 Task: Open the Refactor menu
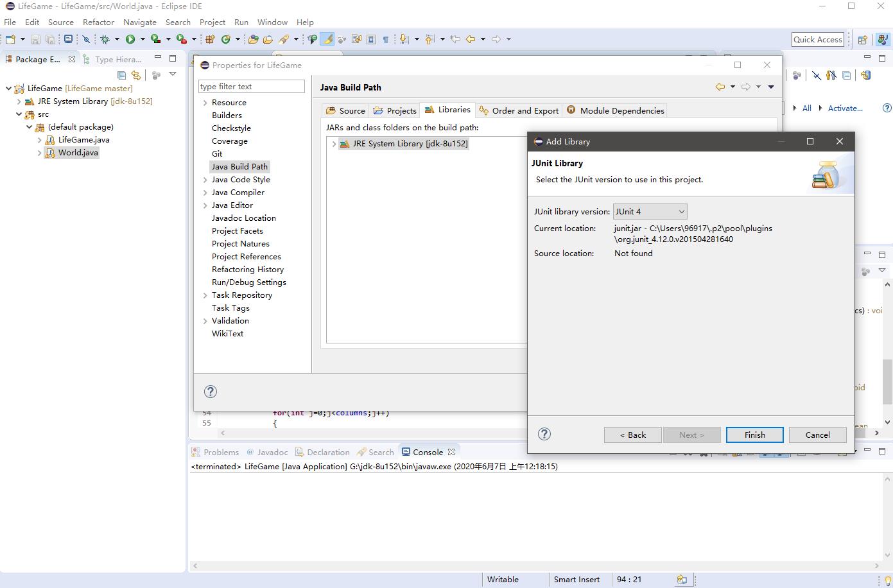click(98, 22)
